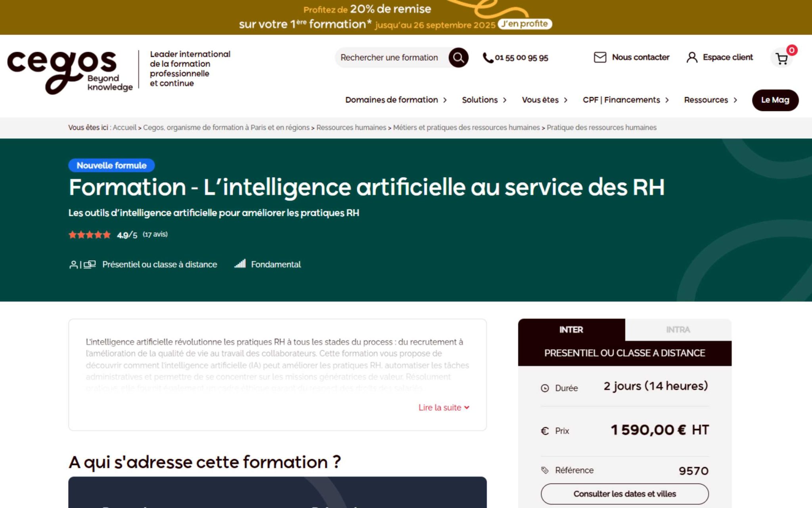Click the phone number 01 55 00 95 95
This screenshot has width=812, height=508.
click(x=521, y=58)
